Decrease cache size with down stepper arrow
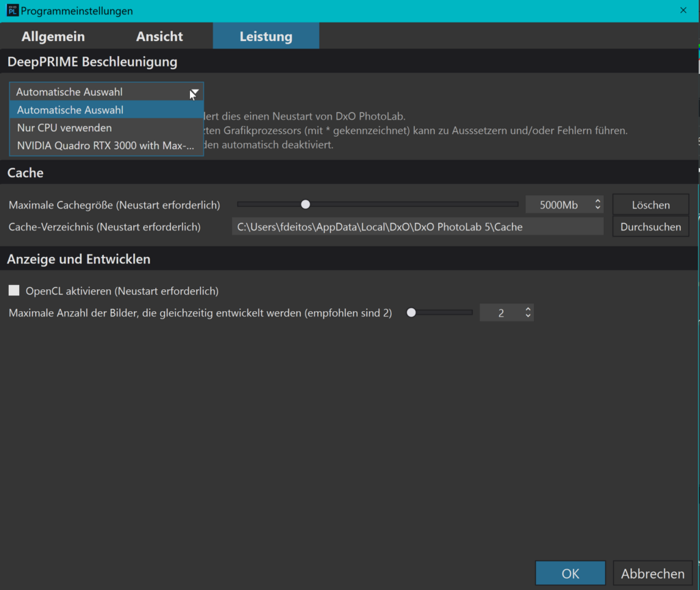 click(597, 209)
